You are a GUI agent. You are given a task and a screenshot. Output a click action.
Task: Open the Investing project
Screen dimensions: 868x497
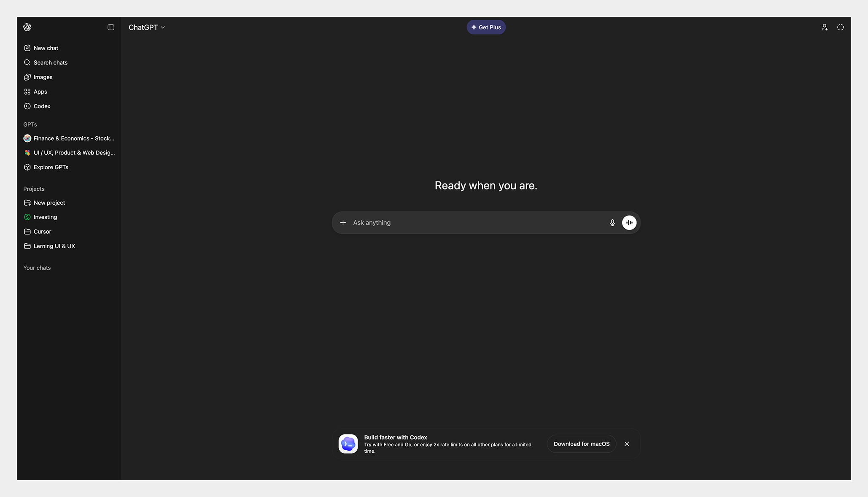(x=45, y=217)
